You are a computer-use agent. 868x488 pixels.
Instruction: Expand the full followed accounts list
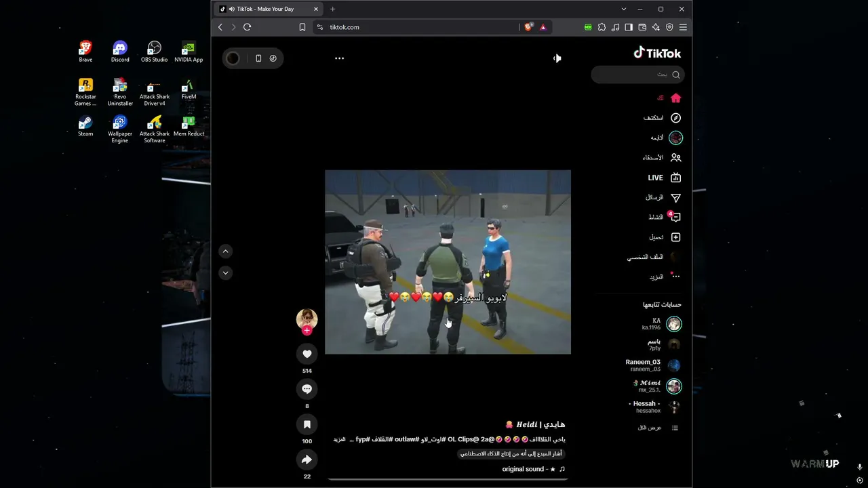[658, 428]
